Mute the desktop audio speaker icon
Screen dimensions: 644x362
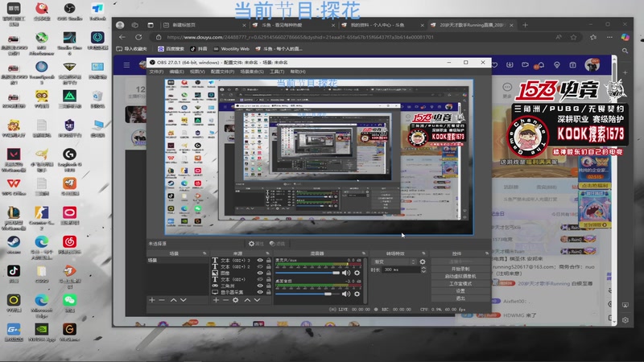[x=346, y=294]
